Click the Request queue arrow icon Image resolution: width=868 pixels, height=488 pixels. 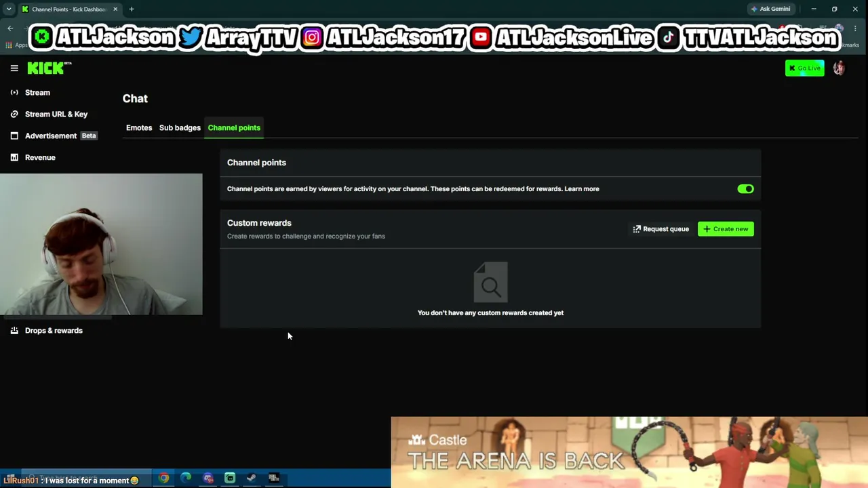(x=637, y=229)
